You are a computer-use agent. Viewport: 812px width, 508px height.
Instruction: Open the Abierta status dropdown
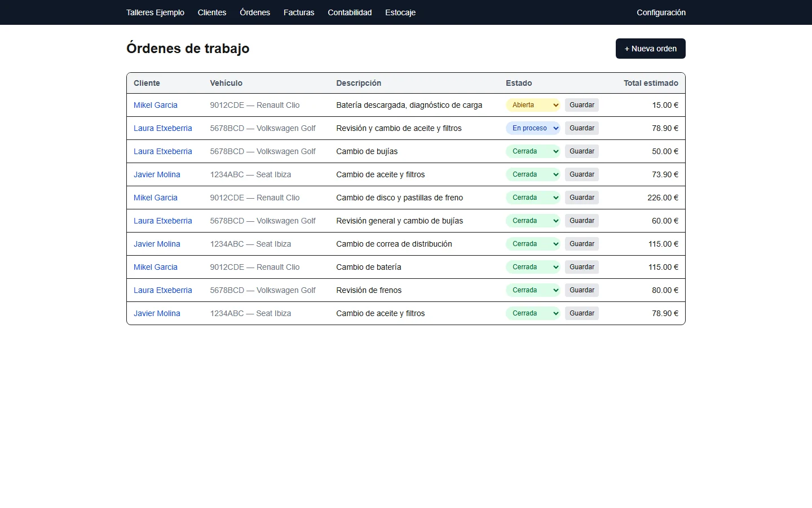(533, 105)
